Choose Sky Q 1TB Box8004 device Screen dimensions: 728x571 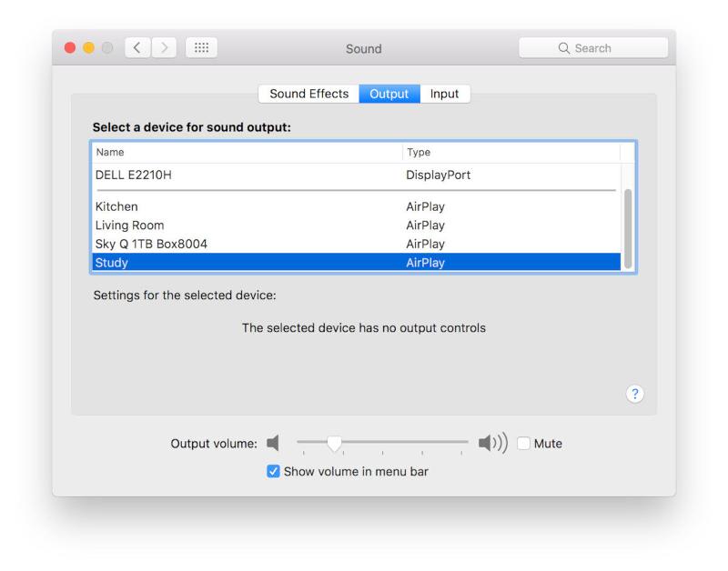356,244
